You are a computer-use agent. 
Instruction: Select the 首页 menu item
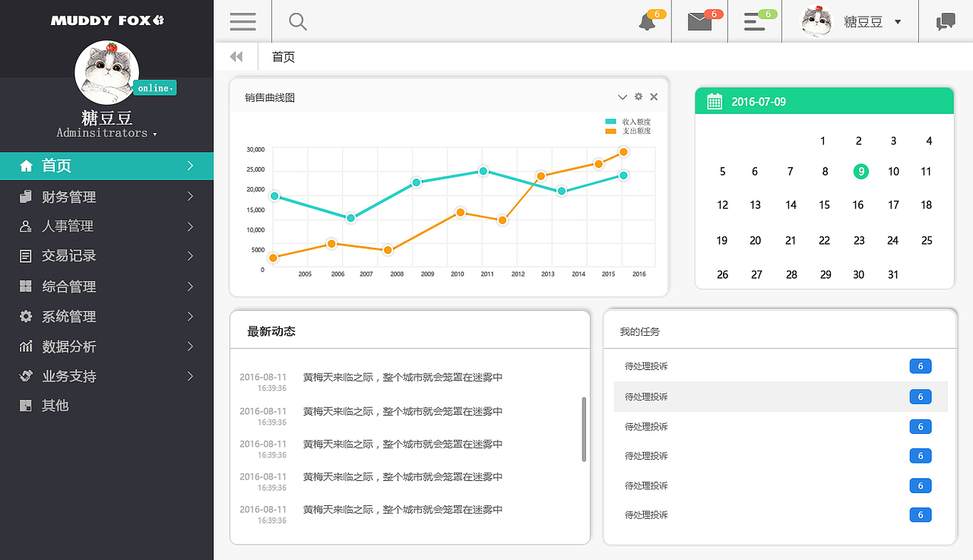(x=106, y=166)
